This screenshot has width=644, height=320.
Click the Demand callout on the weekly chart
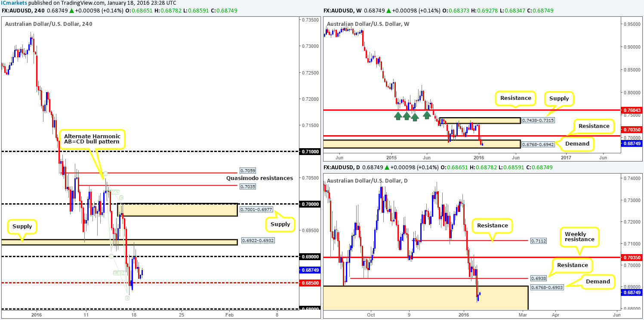point(578,145)
